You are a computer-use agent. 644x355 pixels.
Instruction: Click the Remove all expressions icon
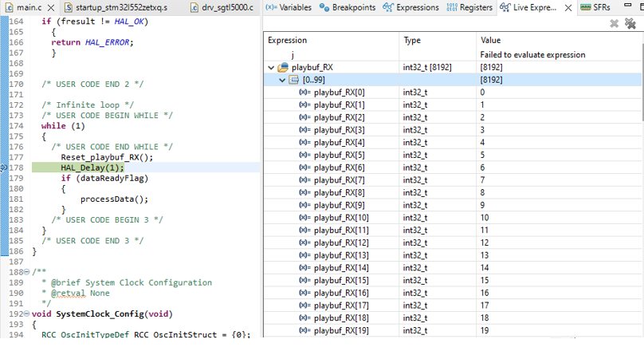pyautogui.click(x=630, y=23)
